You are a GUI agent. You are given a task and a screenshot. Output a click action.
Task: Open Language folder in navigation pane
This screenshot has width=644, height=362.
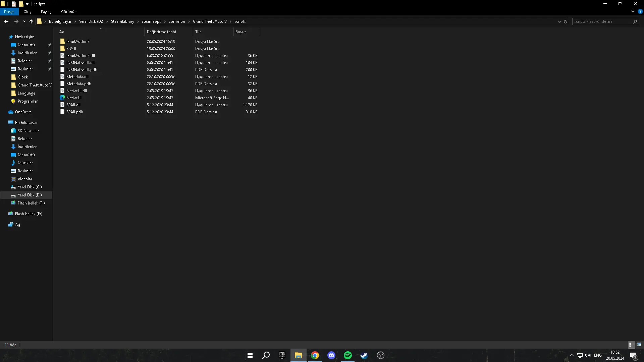26,93
